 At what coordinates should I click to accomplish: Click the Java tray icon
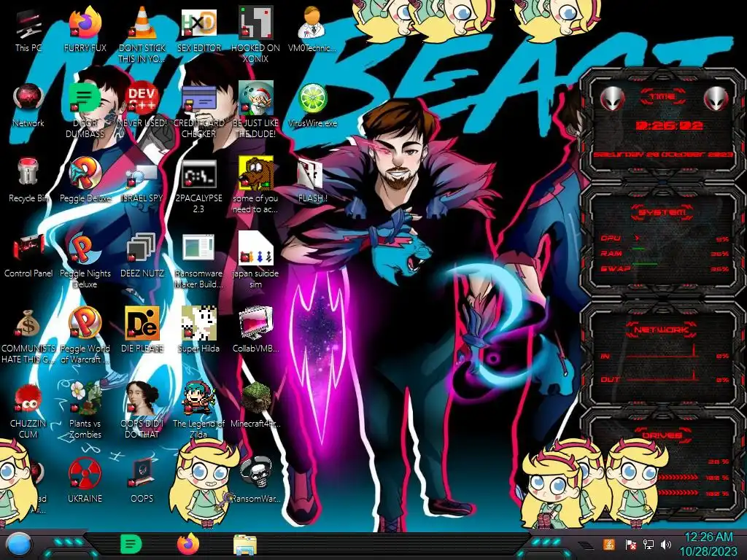tap(609, 544)
